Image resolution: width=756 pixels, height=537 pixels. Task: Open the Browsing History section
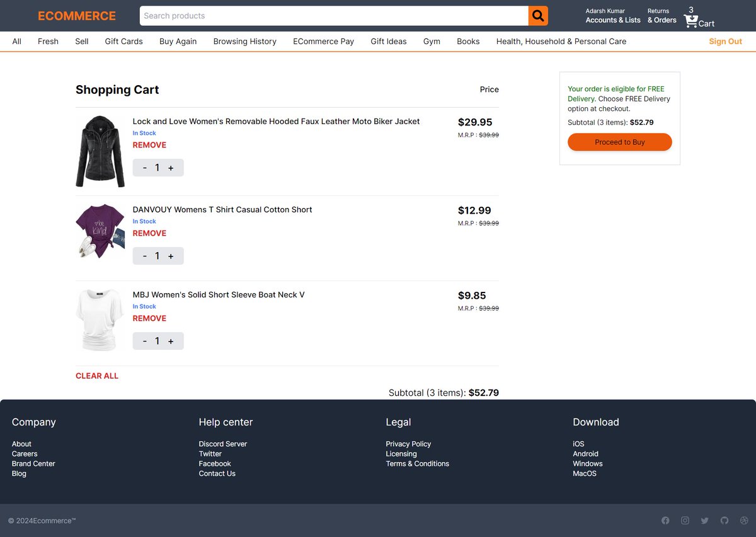(244, 41)
